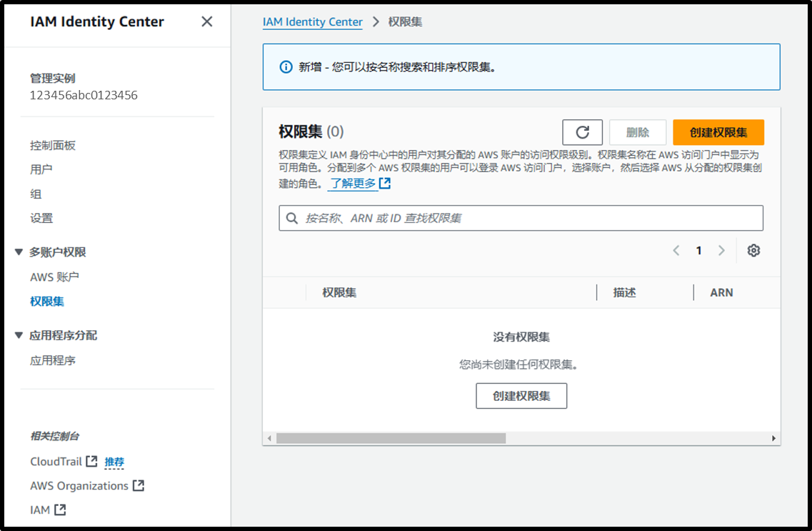This screenshot has height=531, width=812.
Task: Click the instance ID 123456abc0123456
Action: coord(84,95)
